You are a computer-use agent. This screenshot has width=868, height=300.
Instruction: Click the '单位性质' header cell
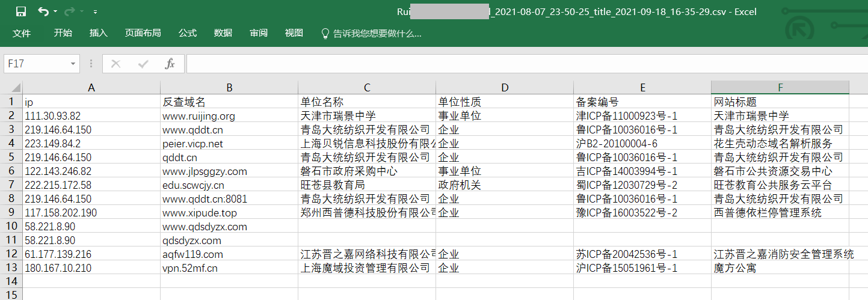[x=505, y=102]
